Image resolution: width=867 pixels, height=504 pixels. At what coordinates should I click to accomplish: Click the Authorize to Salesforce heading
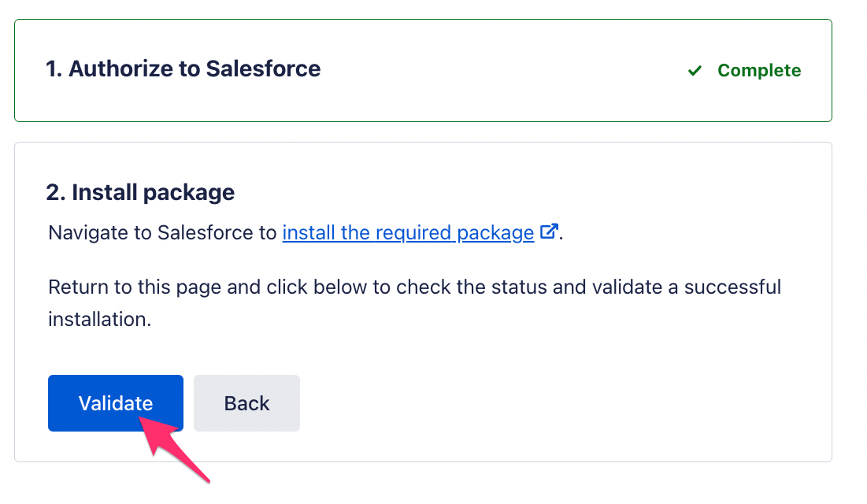pos(183,69)
